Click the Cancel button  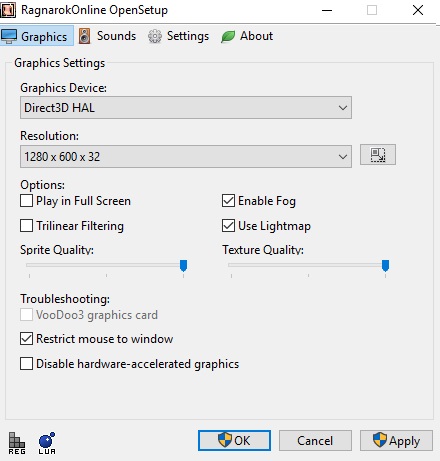(x=315, y=440)
